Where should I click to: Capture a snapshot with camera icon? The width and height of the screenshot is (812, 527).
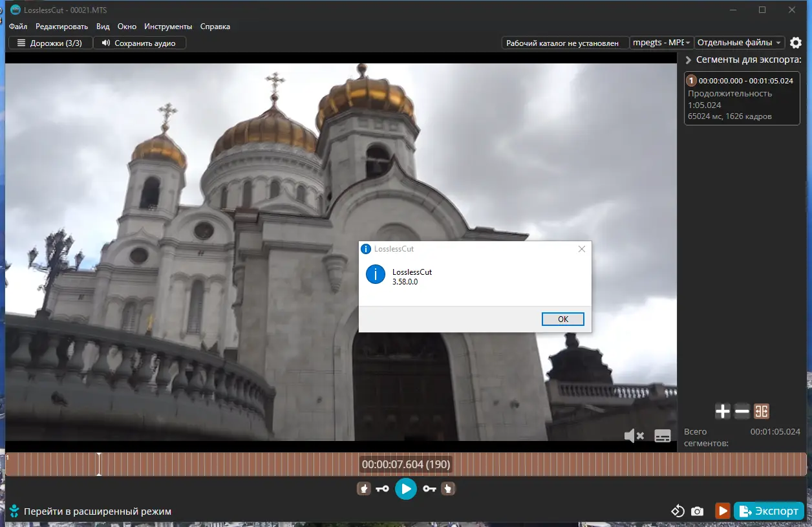coord(697,511)
